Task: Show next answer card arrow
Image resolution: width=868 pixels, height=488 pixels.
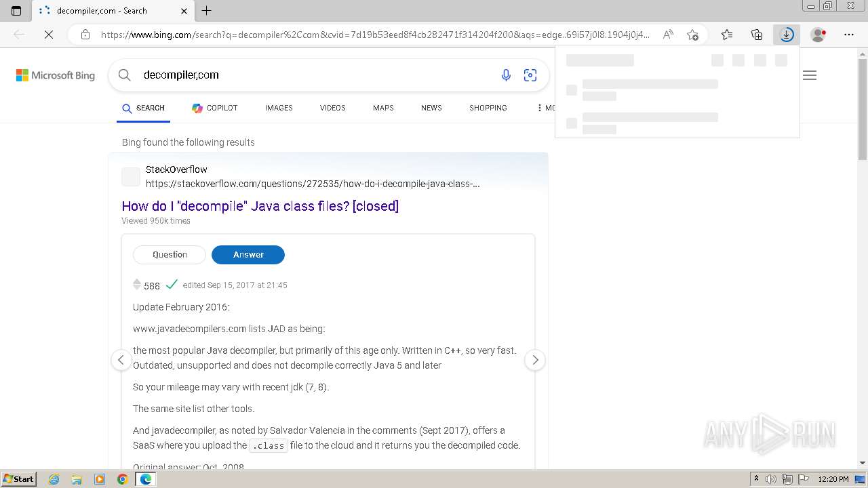Action: pos(535,360)
